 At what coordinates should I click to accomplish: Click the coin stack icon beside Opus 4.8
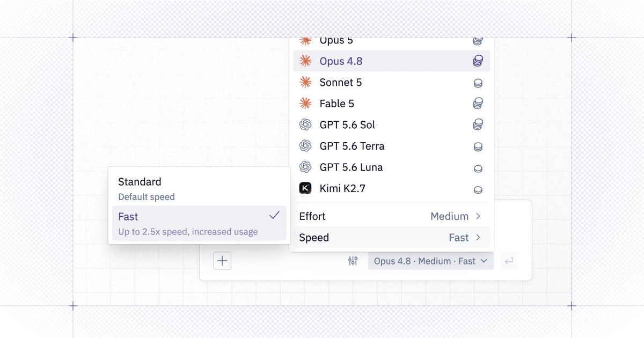(x=478, y=61)
